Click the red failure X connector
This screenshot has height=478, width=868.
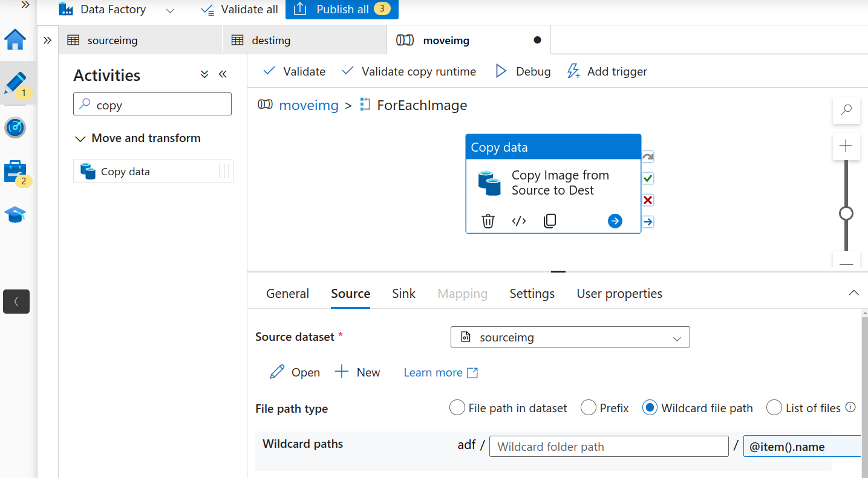tap(648, 200)
